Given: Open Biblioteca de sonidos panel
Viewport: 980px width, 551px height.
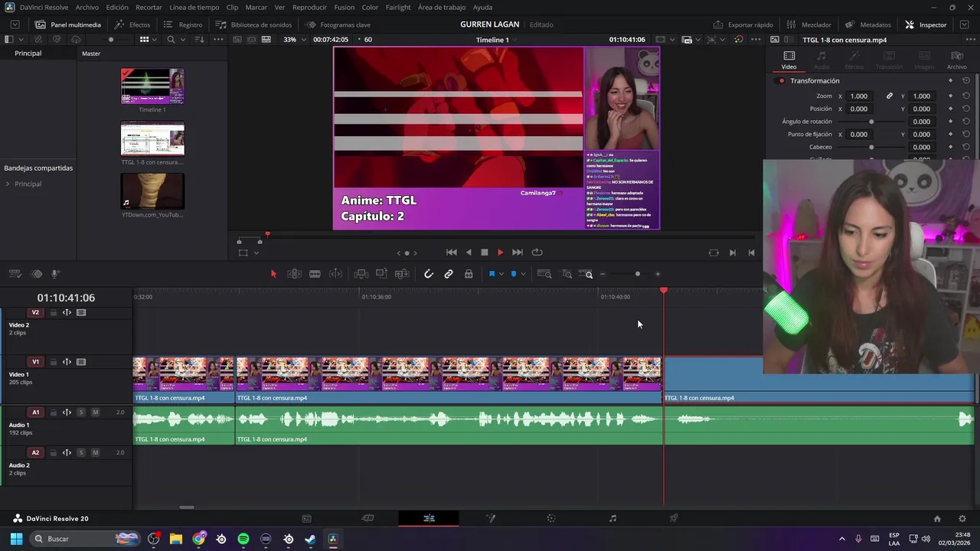Looking at the screenshot, I should (x=253, y=24).
